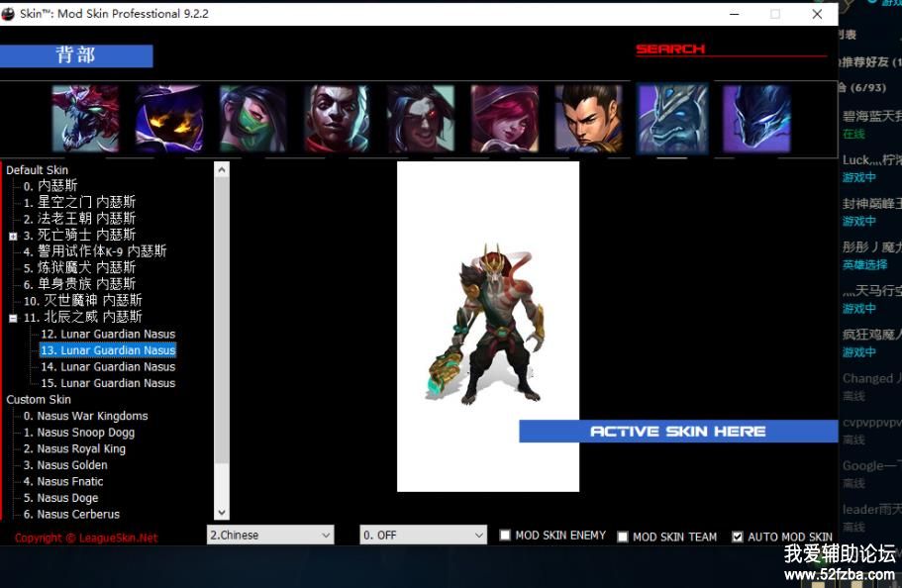Select skin 3. 死亡骑士 内瑟斯
Screen dimensions: 902x588
(79, 235)
